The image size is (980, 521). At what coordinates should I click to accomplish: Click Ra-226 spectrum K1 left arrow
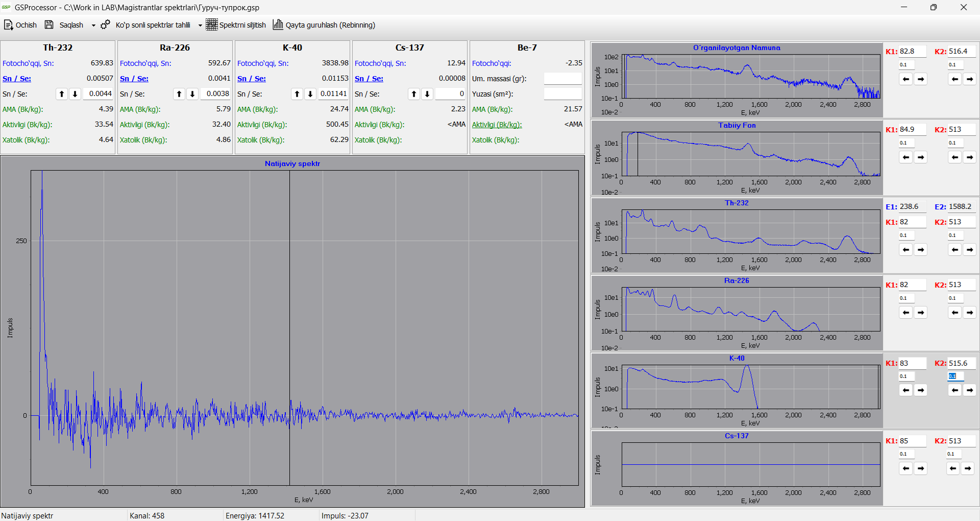tap(906, 313)
